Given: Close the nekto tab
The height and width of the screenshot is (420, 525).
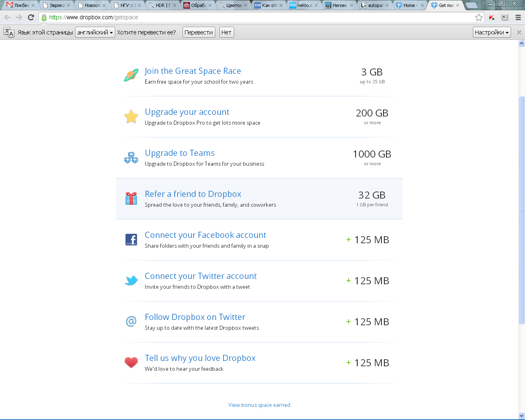Looking at the screenshot, I should pyautogui.click(x=316, y=5).
